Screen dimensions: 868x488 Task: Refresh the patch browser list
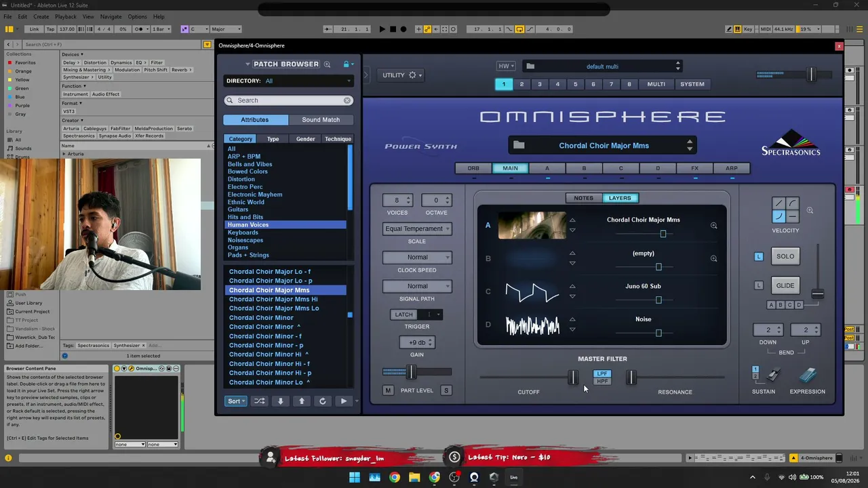click(322, 401)
